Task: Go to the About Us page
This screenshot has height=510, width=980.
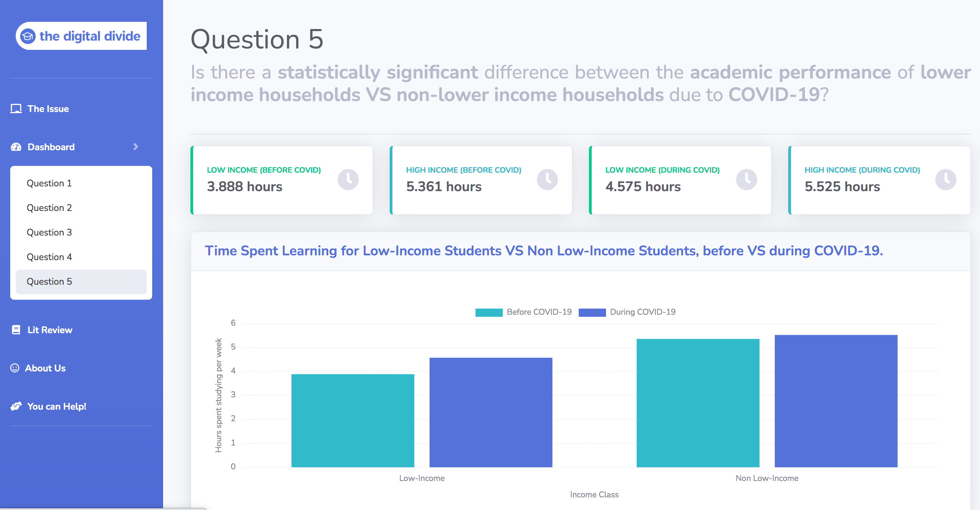Action: (x=45, y=368)
